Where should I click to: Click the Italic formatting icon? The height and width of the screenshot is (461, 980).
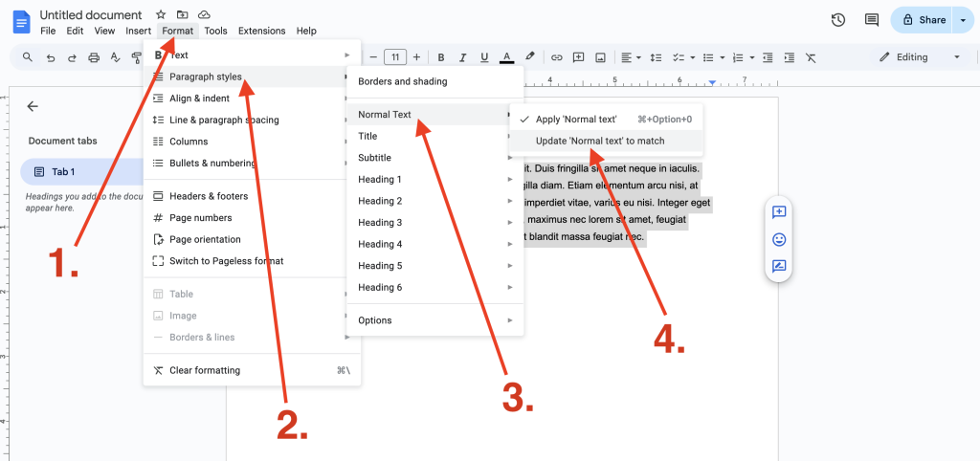point(462,57)
